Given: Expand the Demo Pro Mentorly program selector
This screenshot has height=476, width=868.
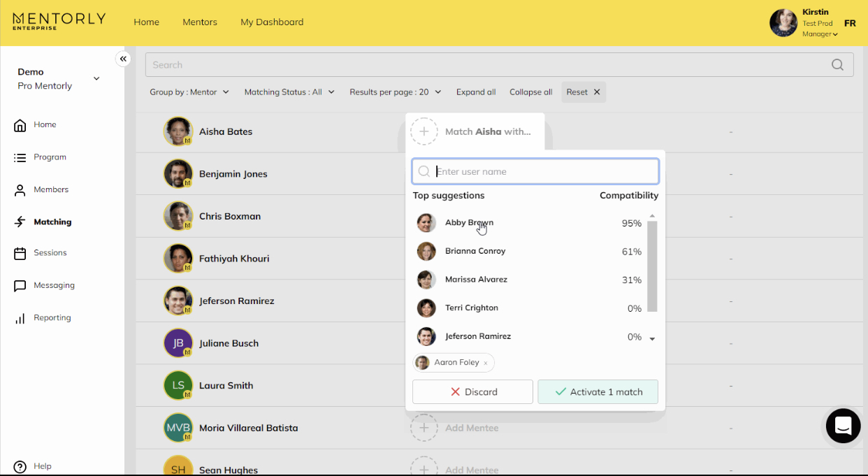Looking at the screenshot, I should 96,79.
